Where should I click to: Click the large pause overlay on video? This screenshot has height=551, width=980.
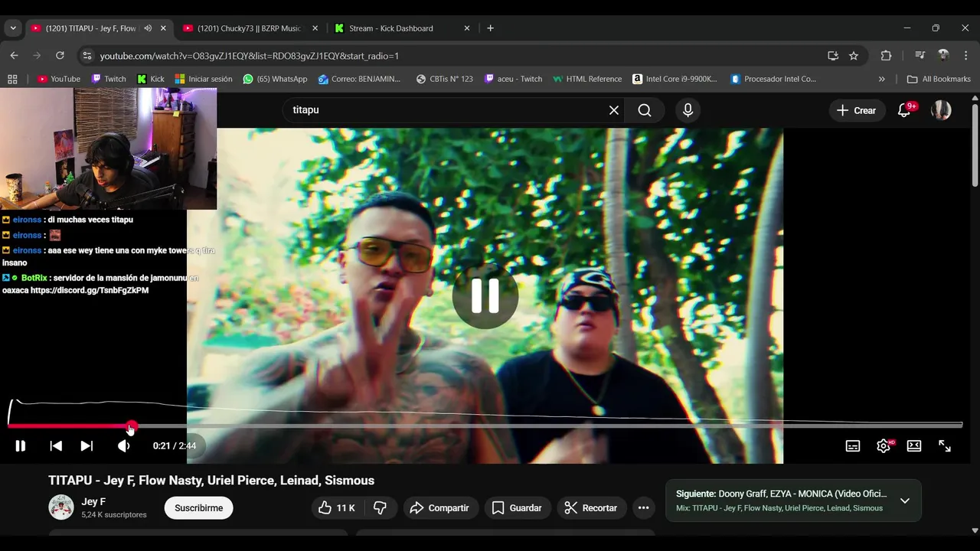[485, 296]
